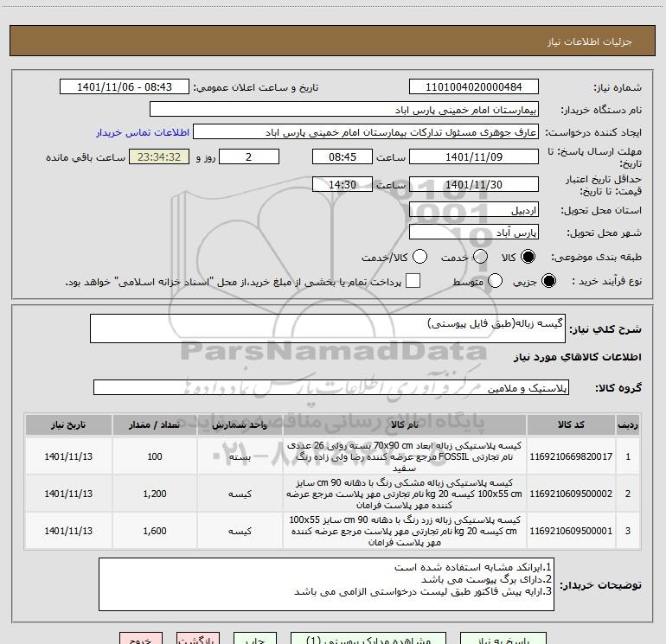Click the چاپ print button

point(255,638)
